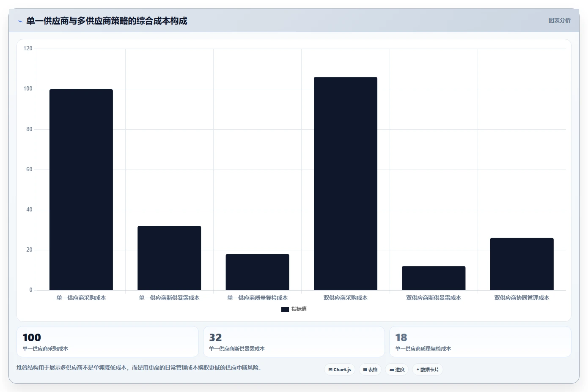Click the 单一供应商质量复检成本 bar
The height and width of the screenshot is (392, 588).
tap(257, 272)
